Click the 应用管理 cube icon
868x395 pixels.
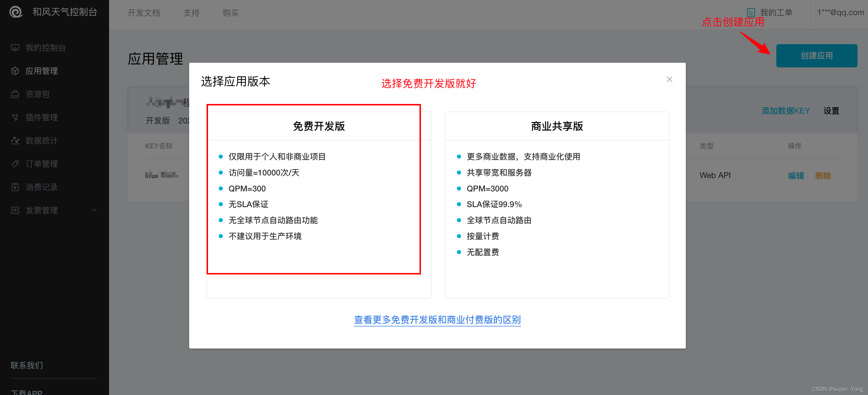point(15,71)
